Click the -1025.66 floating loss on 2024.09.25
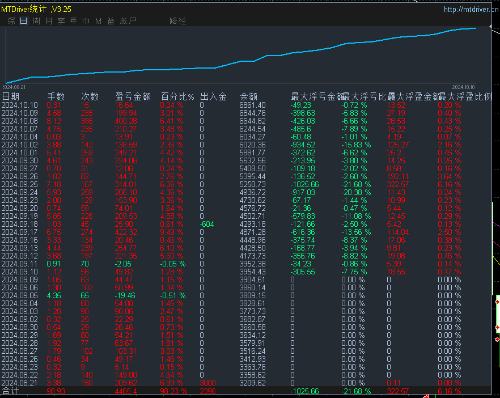Screen dimensions: 500x398 [x=305, y=185]
